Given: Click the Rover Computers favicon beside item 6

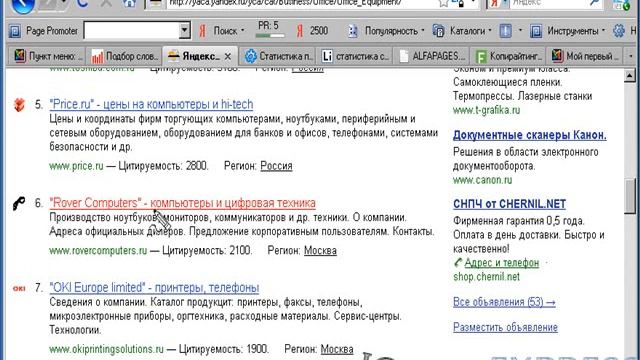Looking at the screenshot, I should (x=19, y=203).
